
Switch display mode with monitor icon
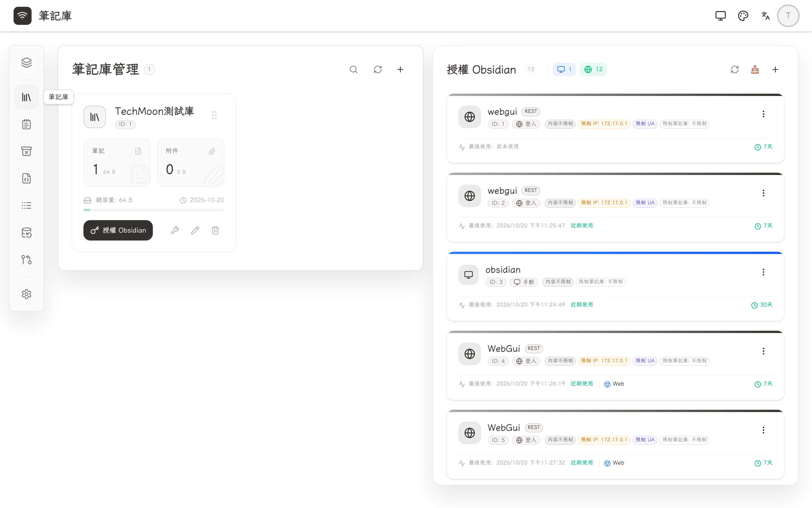[720, 16]
